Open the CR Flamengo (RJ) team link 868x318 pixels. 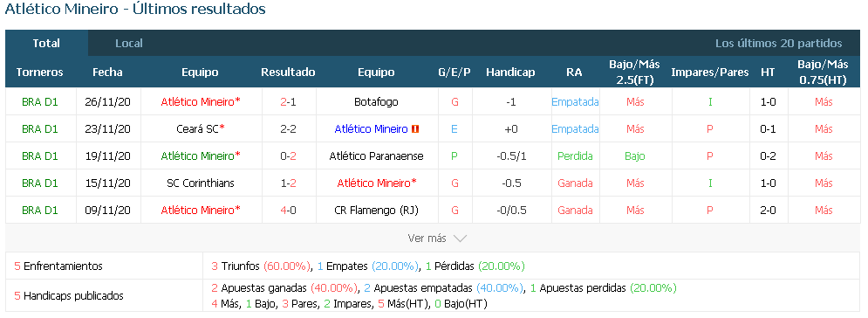[x=377, y=211]
